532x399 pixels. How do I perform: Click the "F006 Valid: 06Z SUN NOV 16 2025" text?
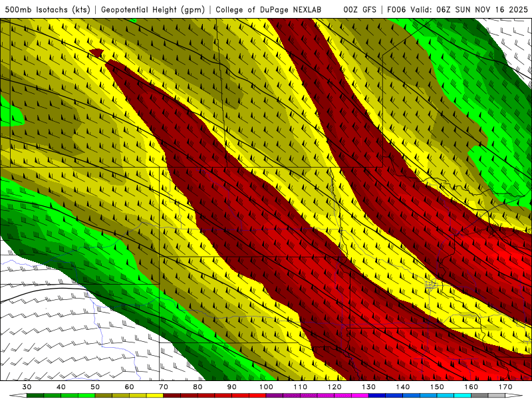[x=458, y=9]
